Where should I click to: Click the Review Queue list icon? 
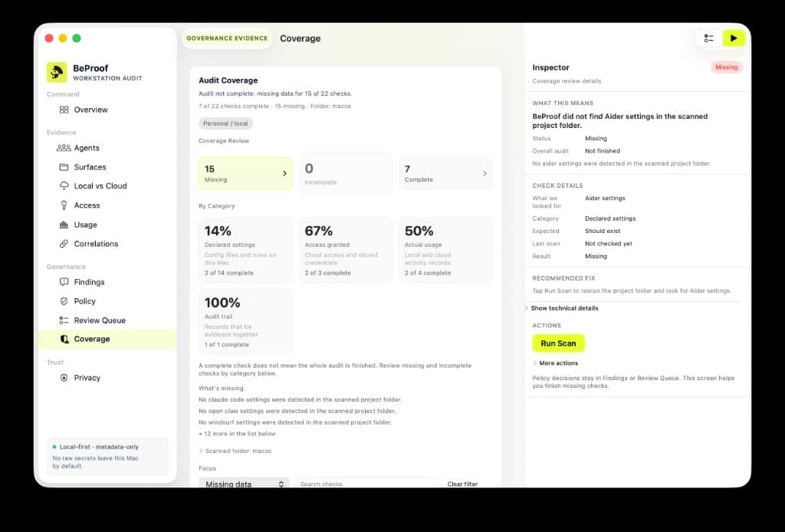click(x=64, y=320)
